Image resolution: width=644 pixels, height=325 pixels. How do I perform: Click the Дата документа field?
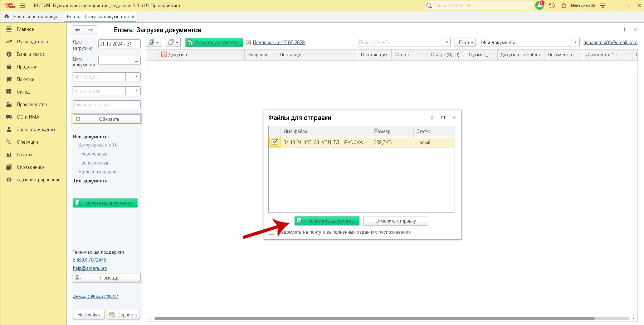116,61
